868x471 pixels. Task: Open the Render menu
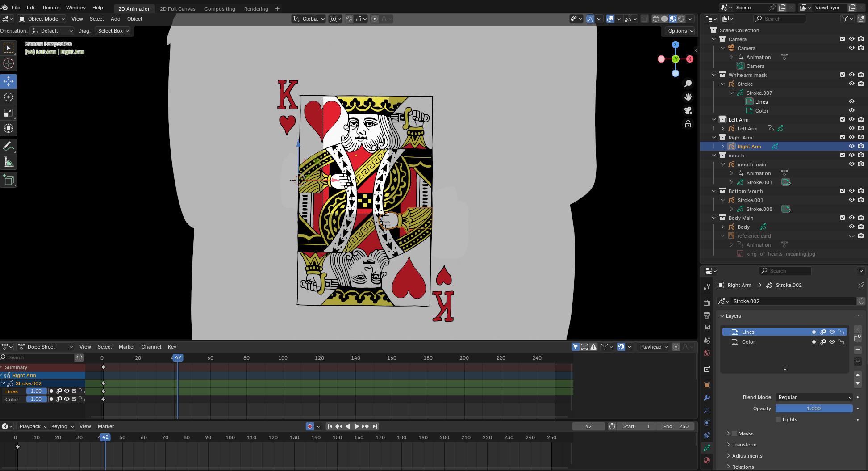pos(50,8)
